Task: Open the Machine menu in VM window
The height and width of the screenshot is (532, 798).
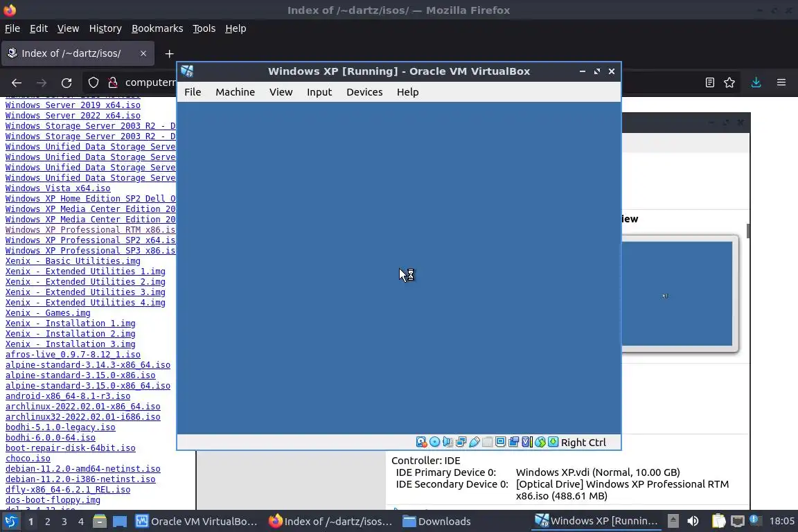Action: (235, 92)
